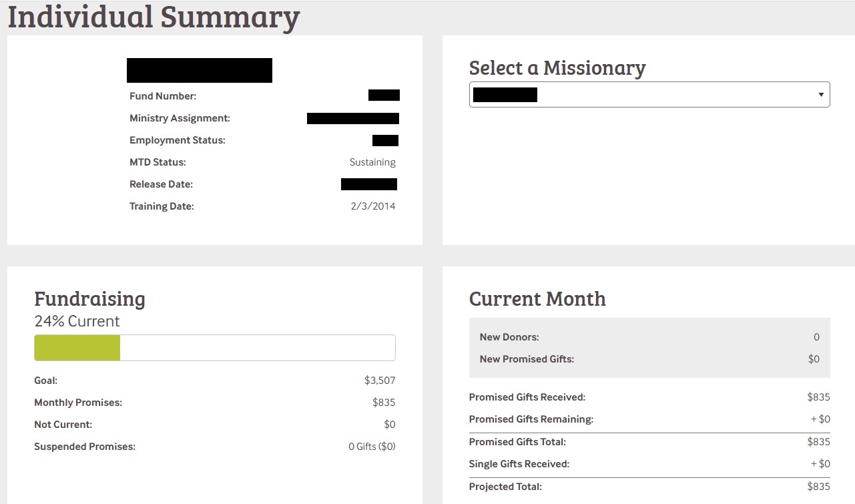Click the Promised Gifts Received label
855x504 pixels.
[527, 397]
